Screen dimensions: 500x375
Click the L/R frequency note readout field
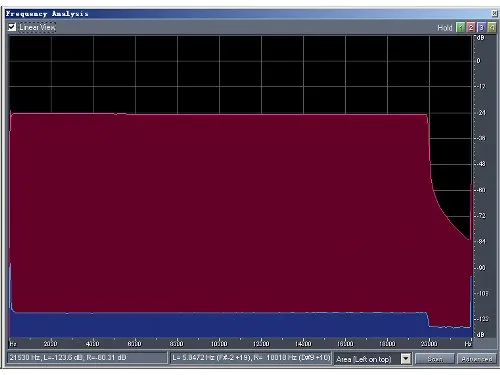tap(251, 358)
